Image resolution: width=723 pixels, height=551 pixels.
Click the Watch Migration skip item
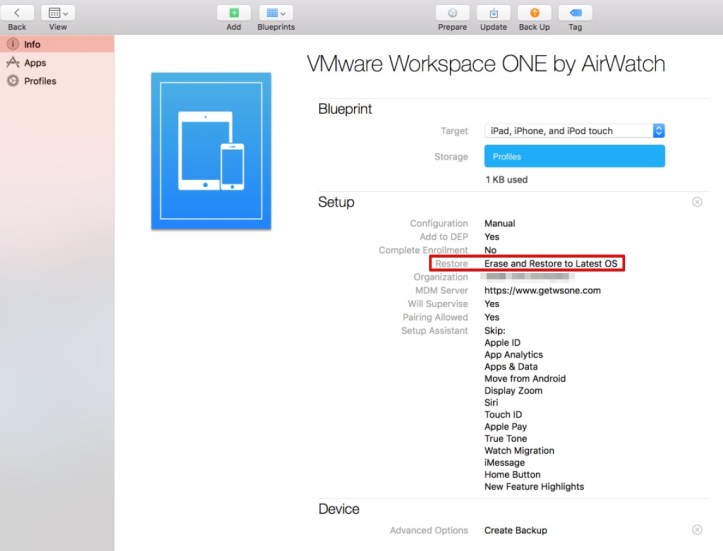pyautogui.click(x=519, y=451)
